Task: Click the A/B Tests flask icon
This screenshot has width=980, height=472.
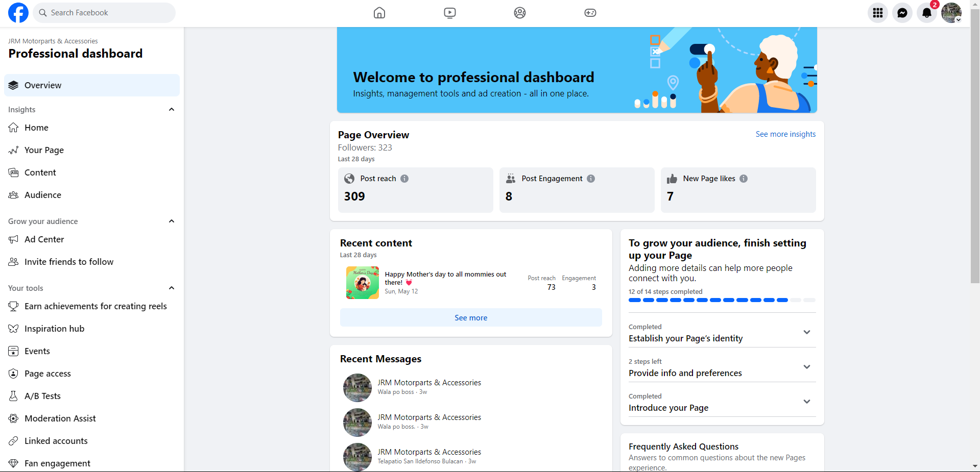Action: click(x=13, y=396)
